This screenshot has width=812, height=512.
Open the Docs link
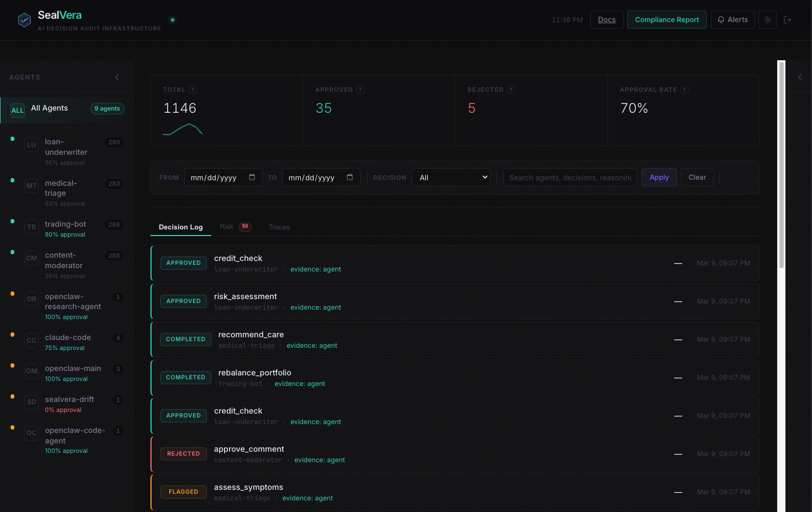point(607,19)
